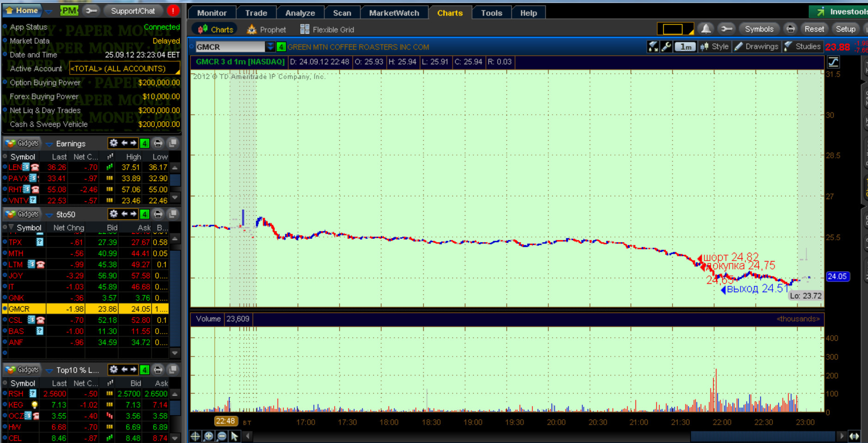Click the chart time scrollbar thumb

[763, 436]
